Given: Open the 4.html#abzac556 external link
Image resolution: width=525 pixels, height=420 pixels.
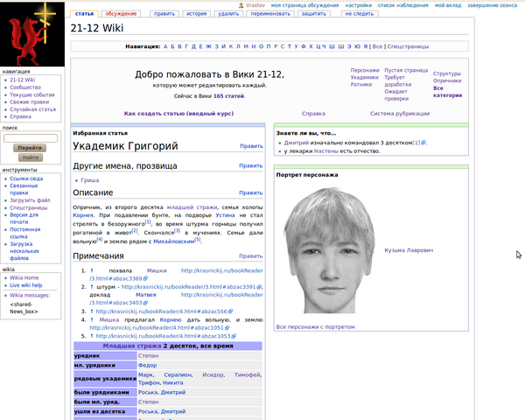Looking at the screenshot, I should coord(164,311).
